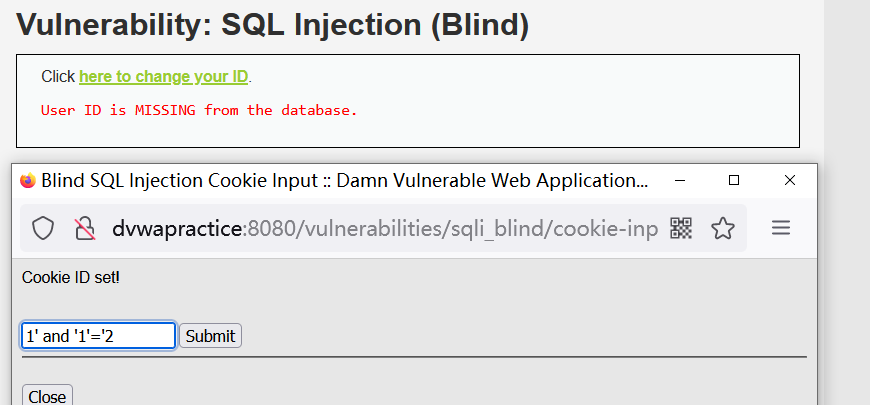
Task: Click the 'Cookie ID set!' message
Action: point(70,277)
